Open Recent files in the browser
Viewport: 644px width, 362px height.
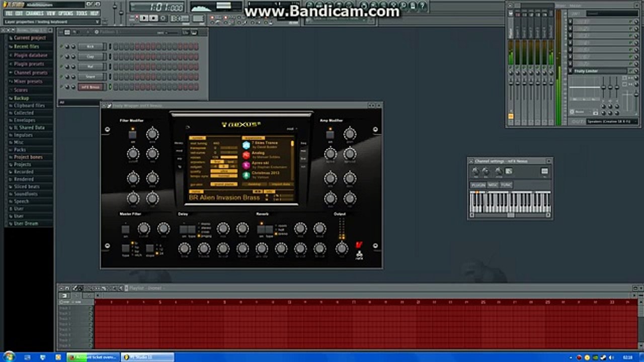pos(26,46)
